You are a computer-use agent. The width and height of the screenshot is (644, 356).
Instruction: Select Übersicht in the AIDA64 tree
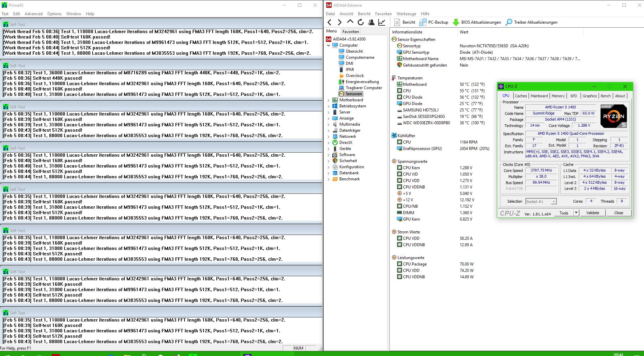pyautogui.click(x=351, y=51)
